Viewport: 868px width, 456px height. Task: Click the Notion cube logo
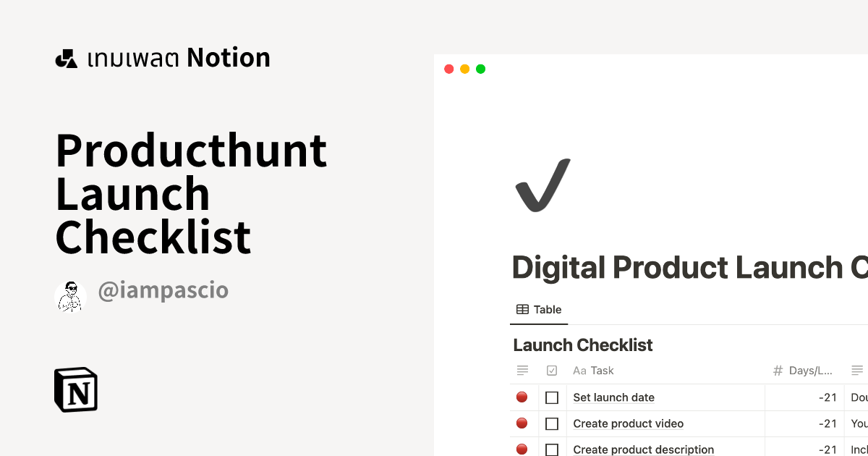coord(76,390)
